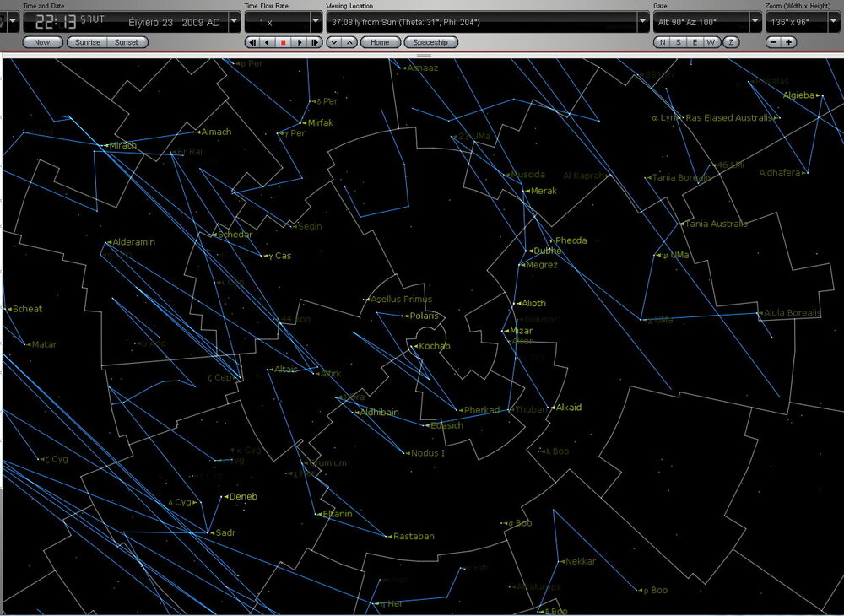Open the Time and Date dropdown
The image size is (844, 616).
pyautogui.click(x=234, y=22)
